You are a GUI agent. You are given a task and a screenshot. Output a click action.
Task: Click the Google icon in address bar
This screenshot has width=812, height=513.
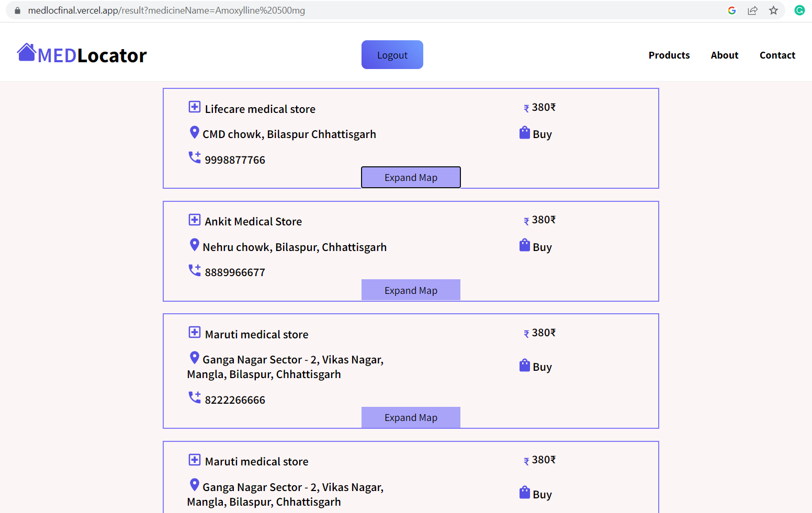coord(732,10)
